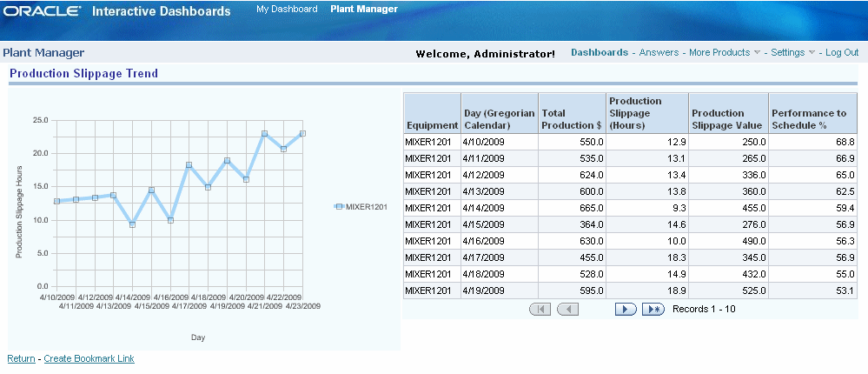The width and height of the screenshot is (868, 374).
Task: Click the MIXER1201 legend marker icon
Action: (340, 207)
